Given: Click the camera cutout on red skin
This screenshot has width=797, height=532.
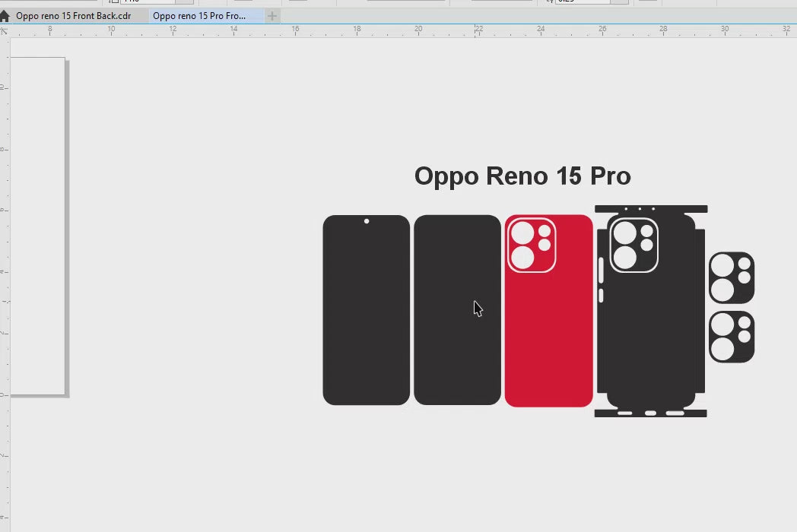Looking at the screenshot, I should pos(532,245).
